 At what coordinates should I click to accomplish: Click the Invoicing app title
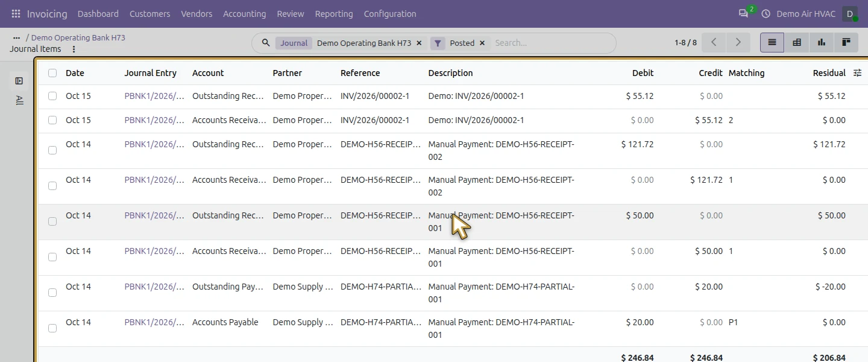click(x=47, y=14)
